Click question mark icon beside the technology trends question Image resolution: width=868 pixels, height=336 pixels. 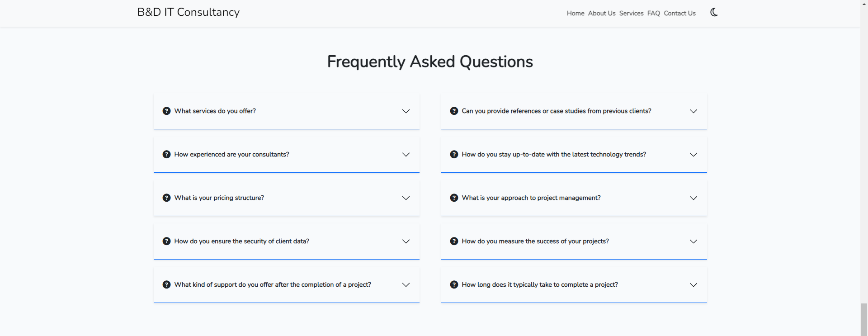[454, 154]
